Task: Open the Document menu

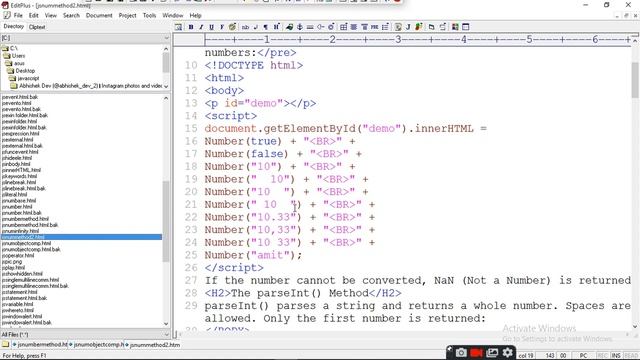Action: pos(99,15)
